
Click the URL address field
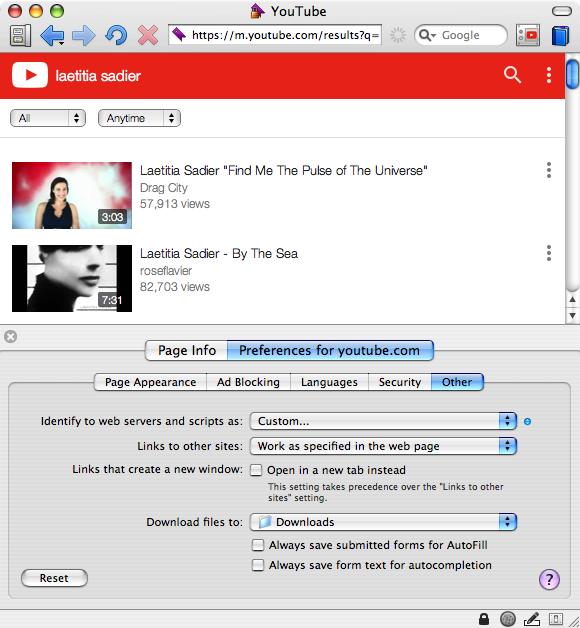pyautogui.click(x=275, y=35)
